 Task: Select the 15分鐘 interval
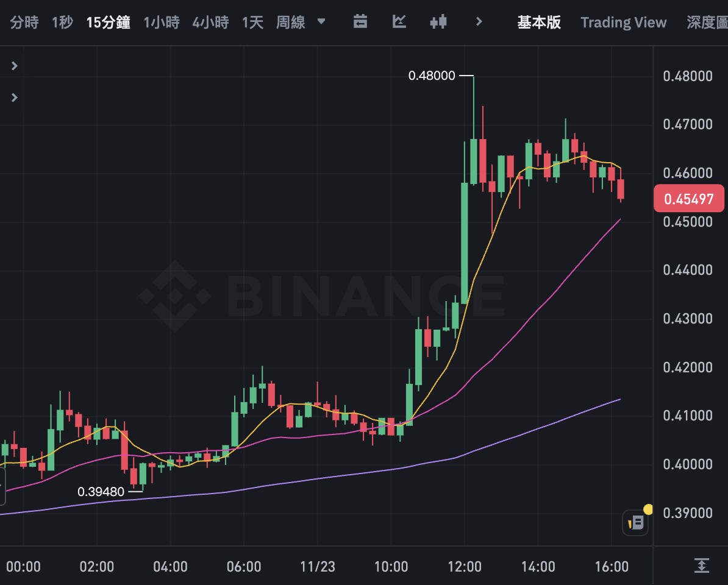coord(109,23)
